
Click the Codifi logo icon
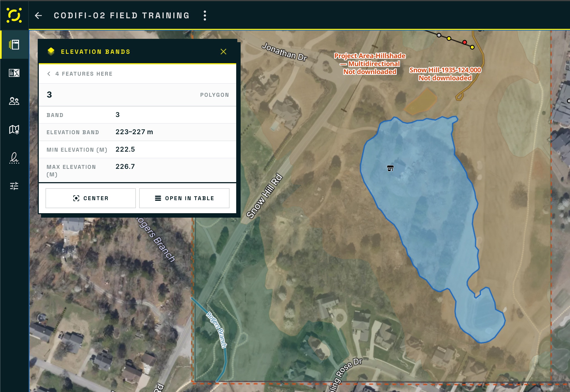(14, 15)
